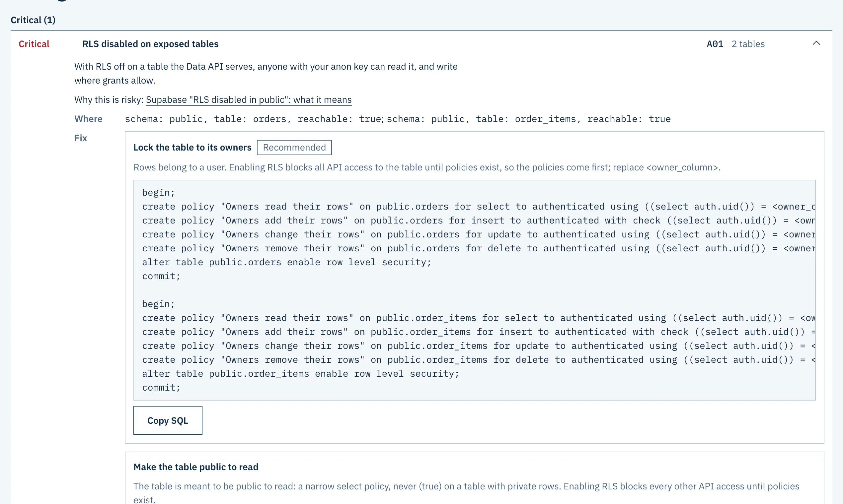Click the 'Owners add their rows' line for public.orders
The image size is (843, 504).
click(x=479, y=220)
